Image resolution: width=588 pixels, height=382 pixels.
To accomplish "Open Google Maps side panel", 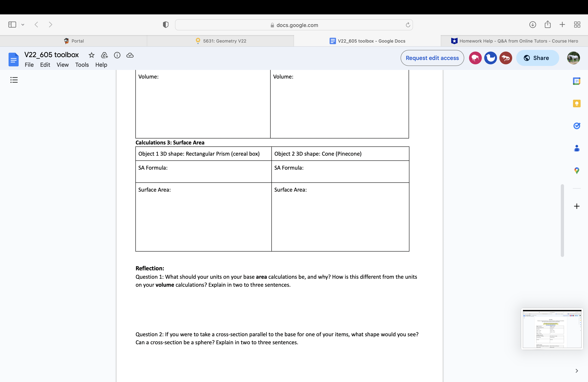I will click(577, 170).
